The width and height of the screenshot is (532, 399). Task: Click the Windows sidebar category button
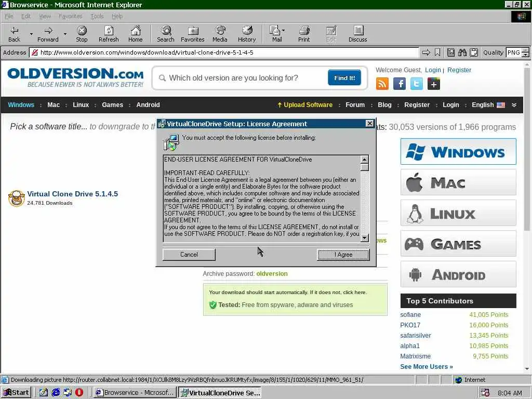[458, 152]
